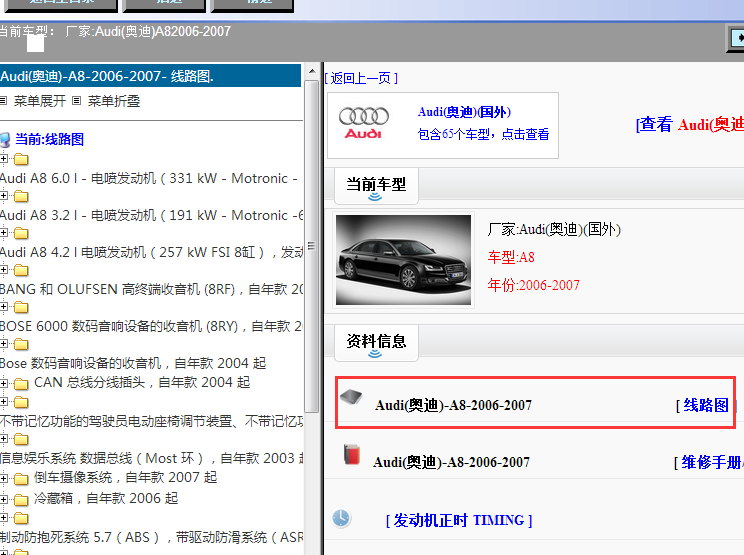The width and height of the screenshot is (744, 555).
Task: Click the tree panel vertical scrollbar thumb
Action: coord(312,246)
